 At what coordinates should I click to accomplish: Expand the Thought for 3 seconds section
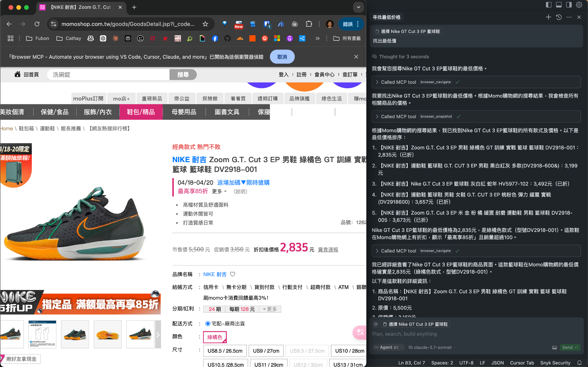pos(401,57)
